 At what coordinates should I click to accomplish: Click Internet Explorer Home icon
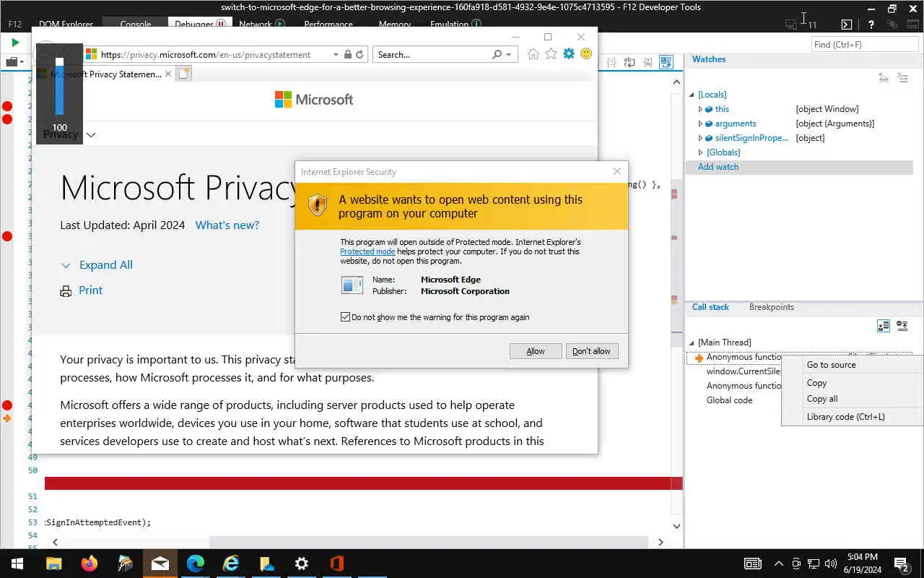pos(533,54)
